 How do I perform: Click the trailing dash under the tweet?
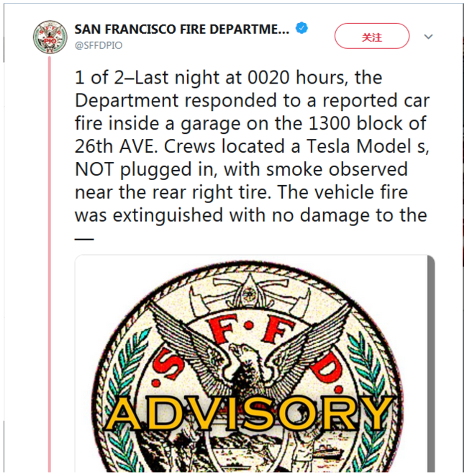(x=84, y=237)
